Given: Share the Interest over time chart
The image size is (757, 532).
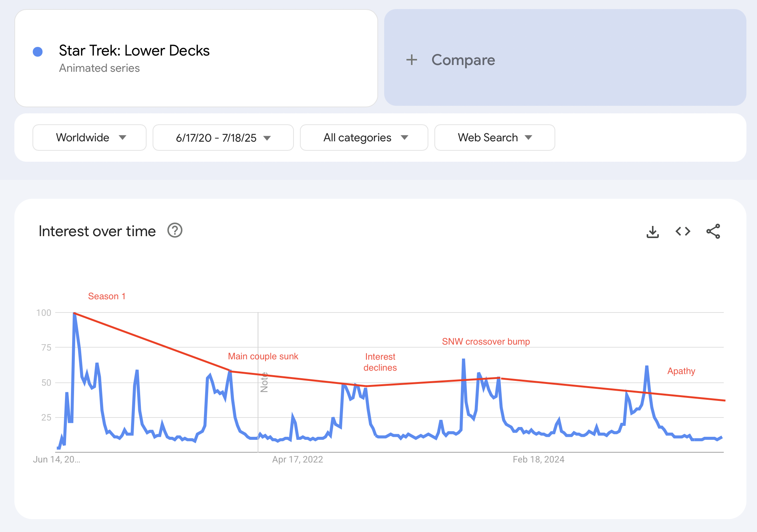Looking at the screenshot, I should (713, 231).
